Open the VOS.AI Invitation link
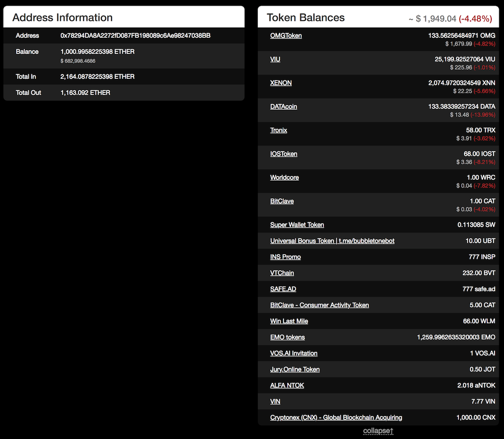This screenshot has height=439, width=504. [x=293, y=353]
